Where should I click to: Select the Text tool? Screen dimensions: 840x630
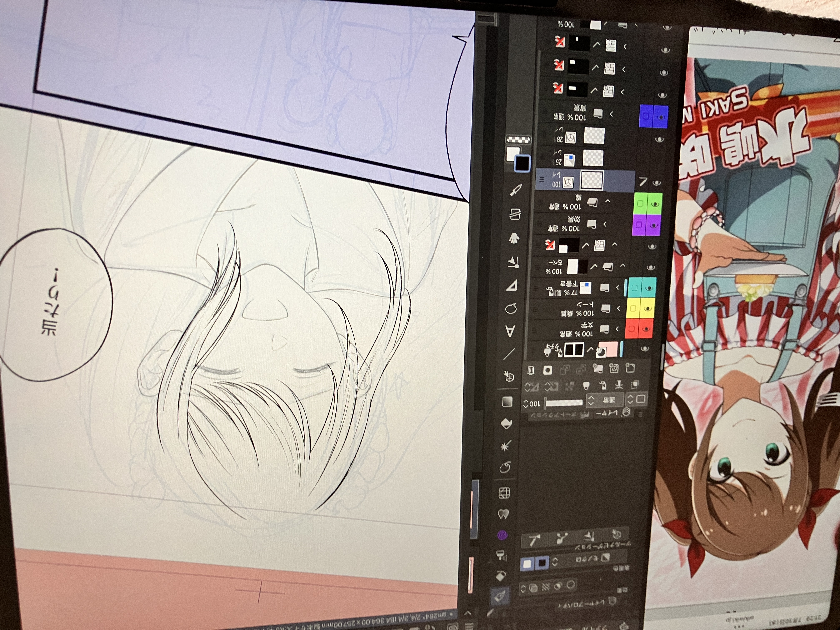(x=511, y=331)
